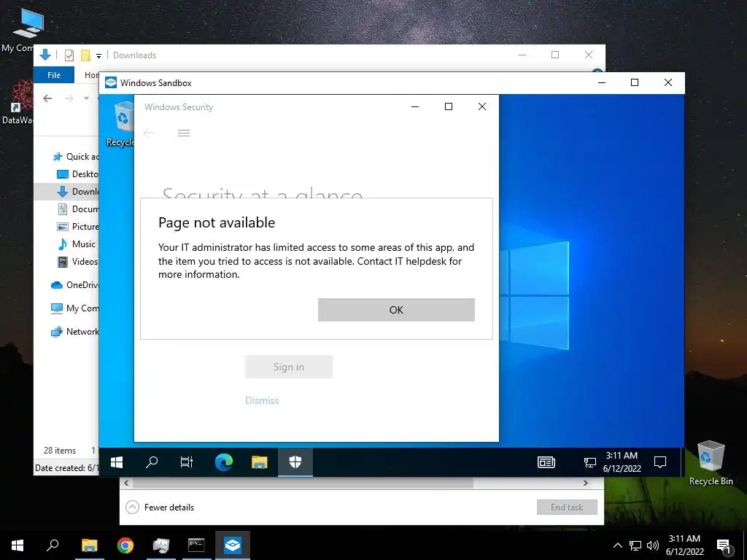The width and height of the screenshot is (747, 560).
Task: Click Task Manager horizontal scrollbar right arrow
Action: [586, 483]
